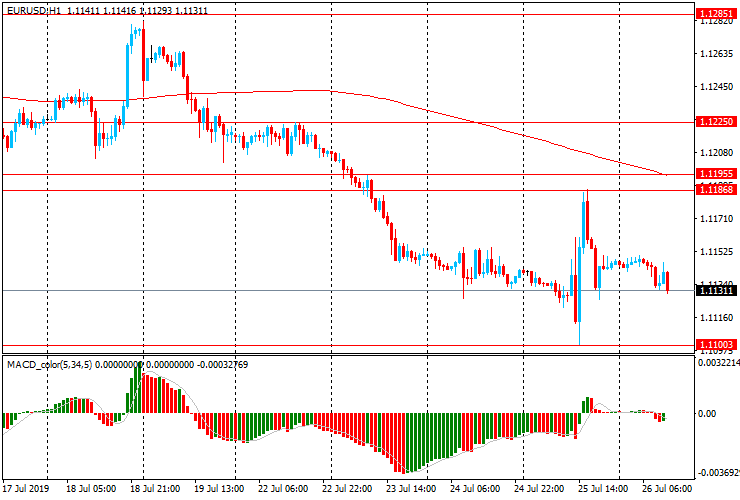Click the 24 Jul 22:00 time label
The width and height of the screenshot is (740, 500).
click(538, 488)
